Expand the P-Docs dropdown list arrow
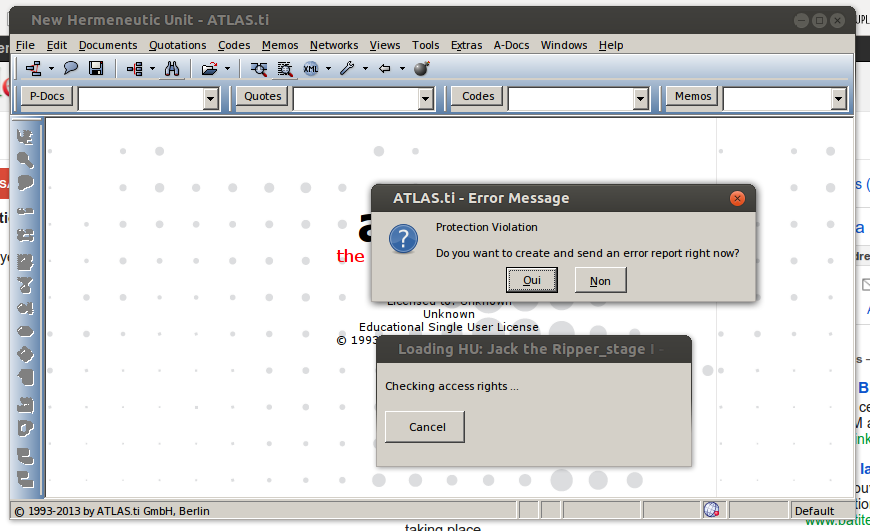This screenshot has width=870, height=531. click(x=210, y=99)
